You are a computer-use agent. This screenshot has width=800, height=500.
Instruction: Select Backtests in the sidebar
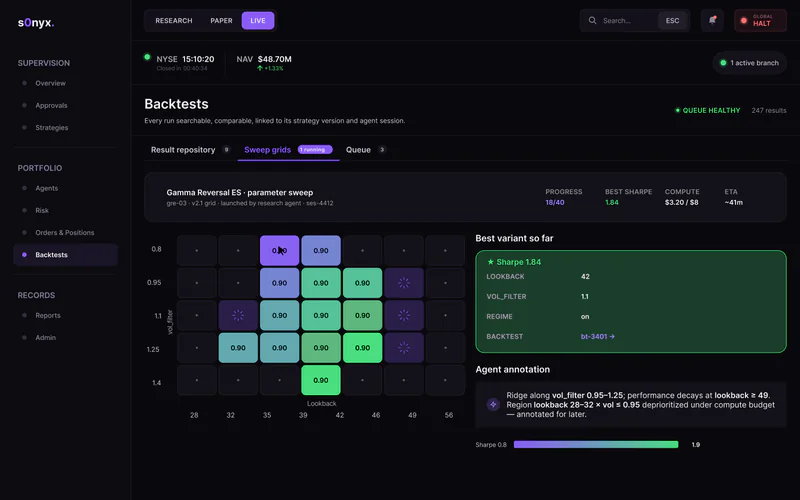click(65, 255)
